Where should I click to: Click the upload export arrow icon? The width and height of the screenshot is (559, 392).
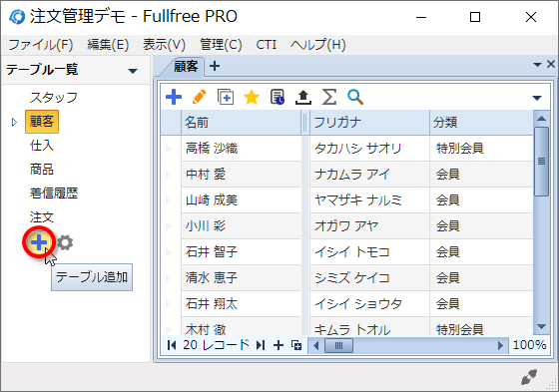pos(303,97)
